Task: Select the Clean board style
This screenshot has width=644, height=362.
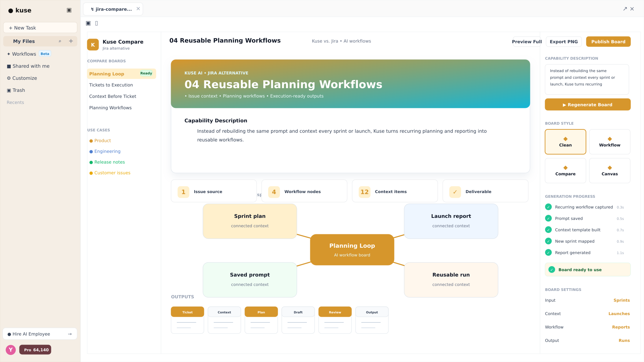Action: 565,142
